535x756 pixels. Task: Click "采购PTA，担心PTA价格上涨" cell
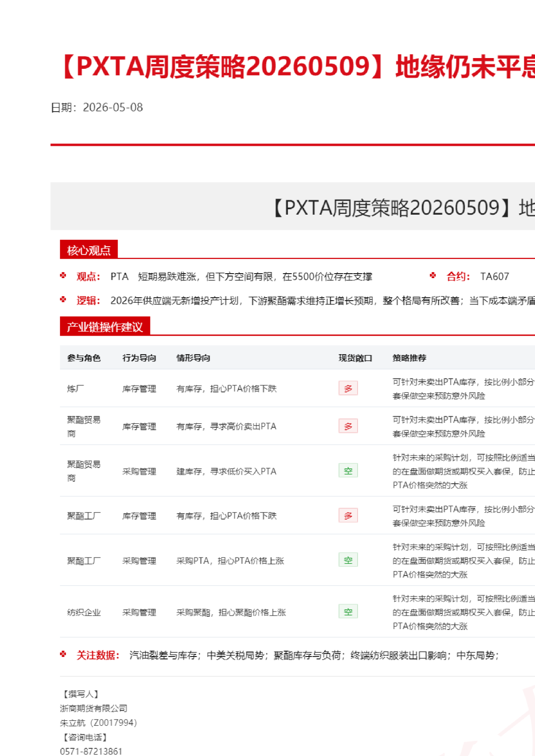tap(230, 561)
